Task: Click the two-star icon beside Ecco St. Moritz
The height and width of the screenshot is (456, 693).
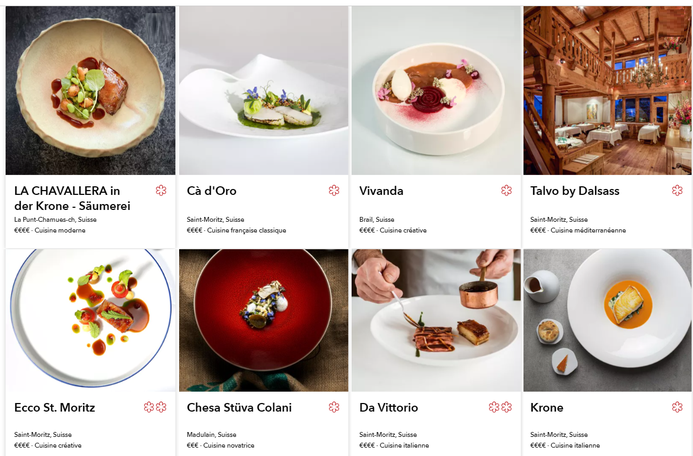Action: tap(155, 407)
